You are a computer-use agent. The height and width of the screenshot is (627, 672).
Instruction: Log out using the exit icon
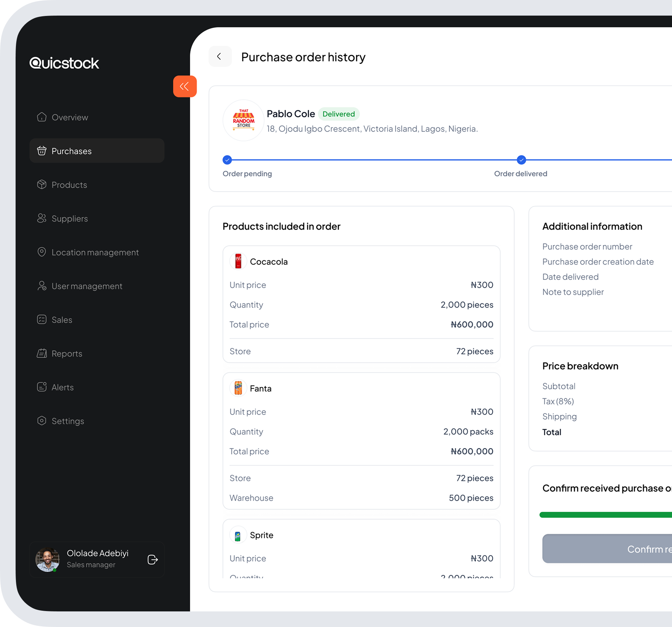(153, 559)
